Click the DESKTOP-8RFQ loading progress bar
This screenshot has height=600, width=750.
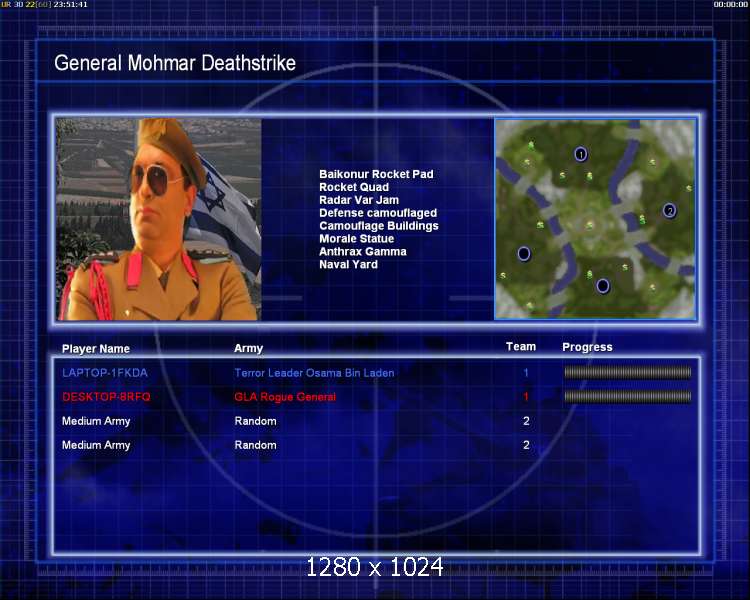click(x=628, y=396)
